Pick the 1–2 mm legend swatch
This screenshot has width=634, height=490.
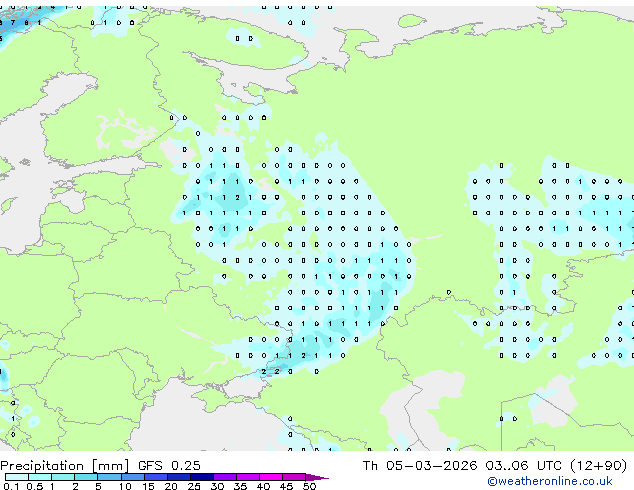tap(63, 477)
